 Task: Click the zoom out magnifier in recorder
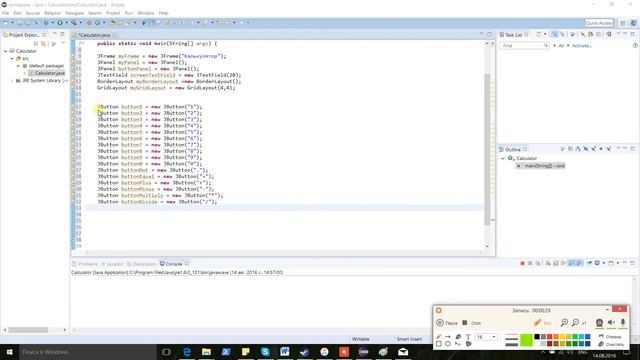tap(576, 323)
